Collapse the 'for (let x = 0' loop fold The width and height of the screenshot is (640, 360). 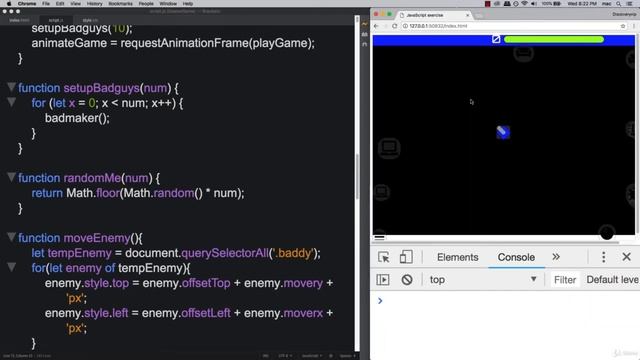pos(11,102)
